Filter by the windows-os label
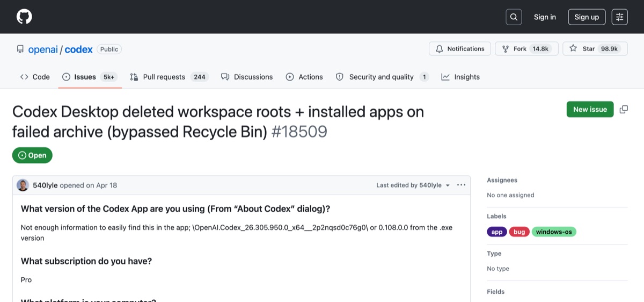 coord(554,232)
